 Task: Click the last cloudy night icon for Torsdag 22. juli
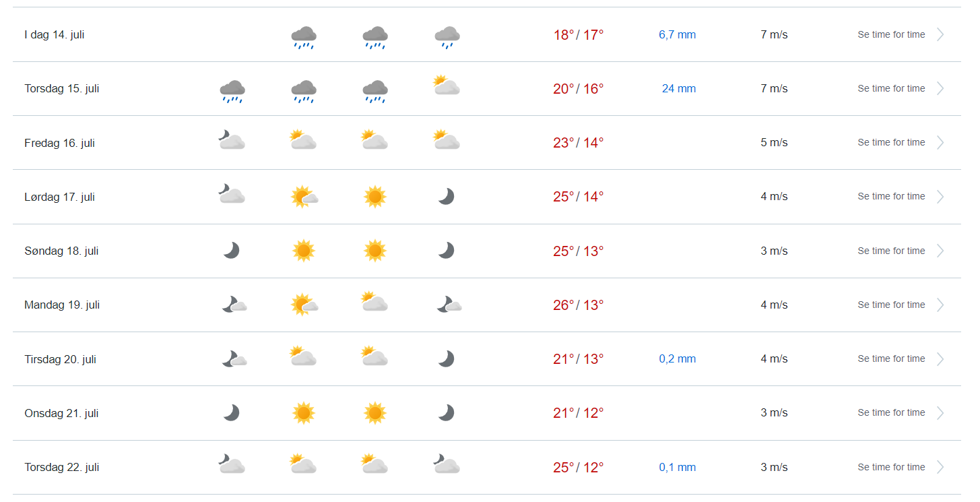tap(447, 464)
